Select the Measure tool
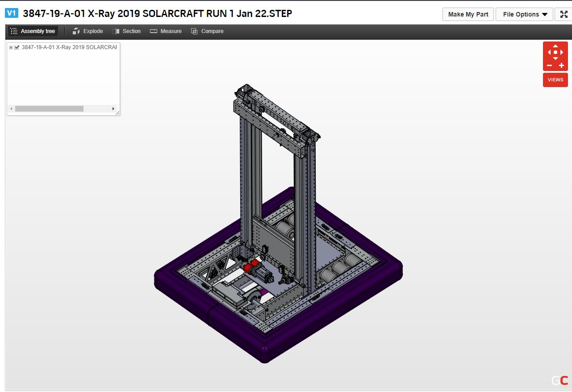The width and height of the screenshot is (572, 392). (166, 31)
